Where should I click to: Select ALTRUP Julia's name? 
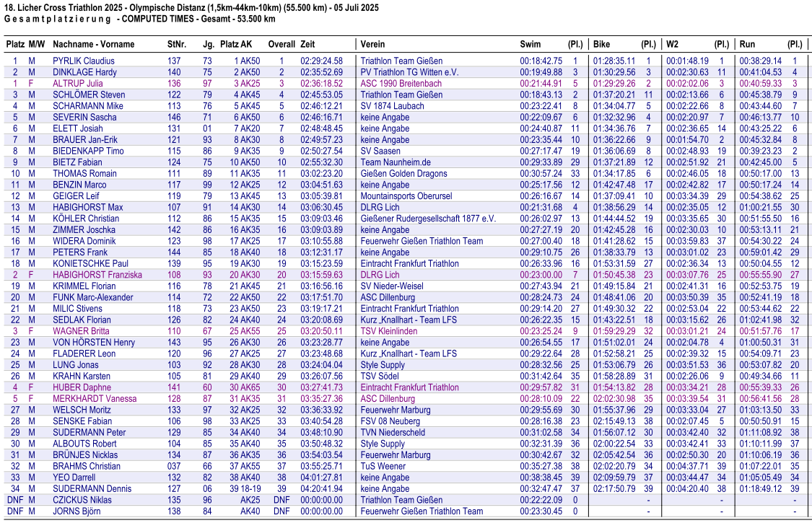pos(77,84)
